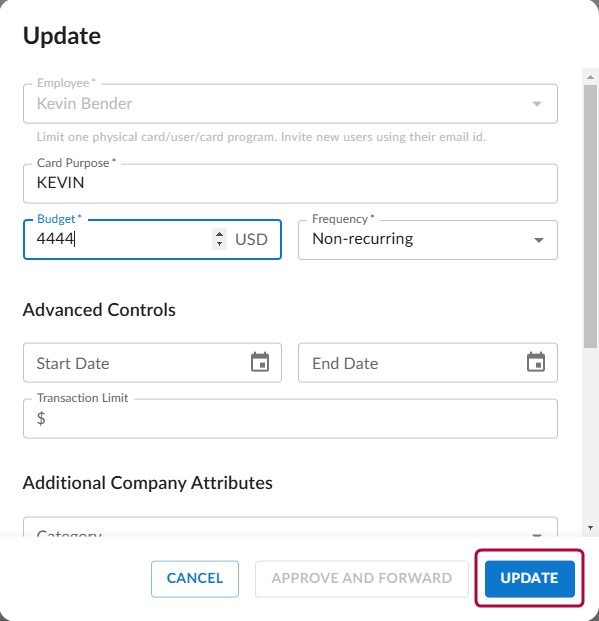Click the Update button
Image resolution: width=599 pixels, height=621 pixels.
click(x=530, y=579)
